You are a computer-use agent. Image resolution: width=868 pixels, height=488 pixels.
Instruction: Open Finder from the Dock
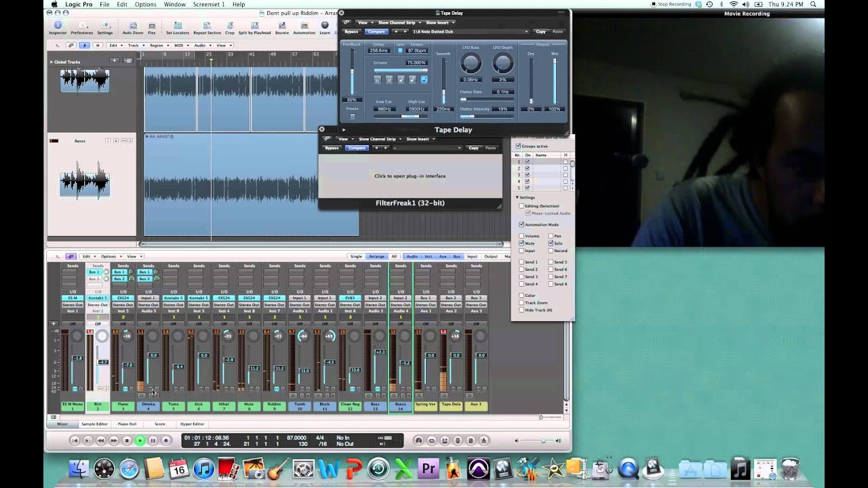pos(79,469)
